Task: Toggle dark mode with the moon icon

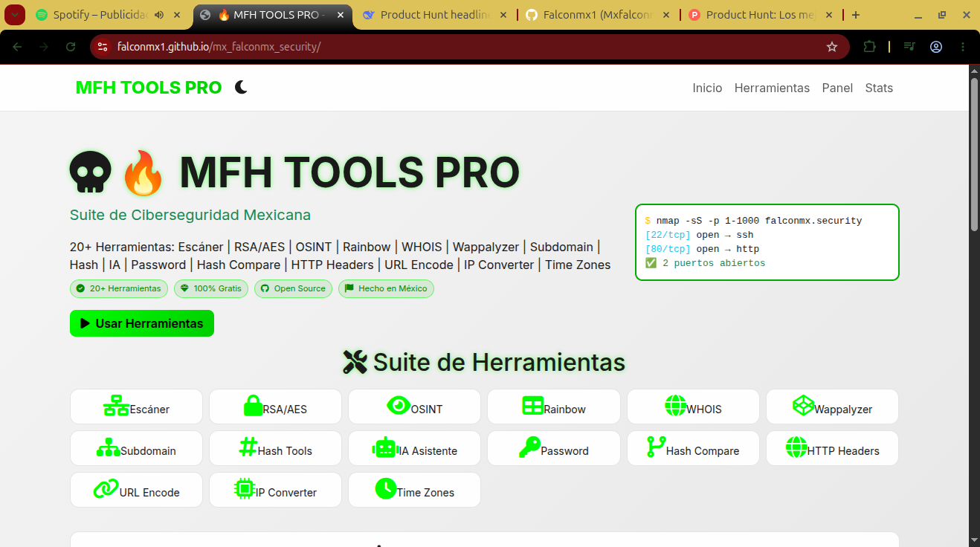Action: [x=241, y=88]
